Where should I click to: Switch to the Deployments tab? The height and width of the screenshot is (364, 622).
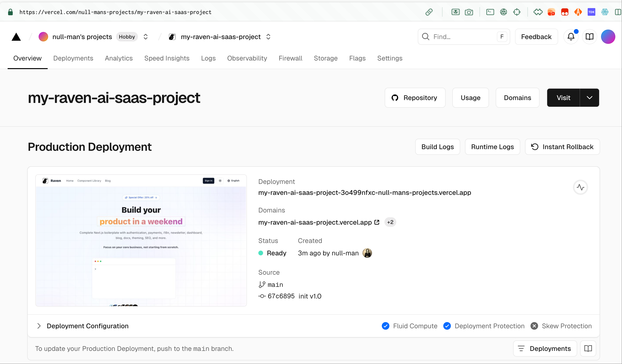(73, 58)
